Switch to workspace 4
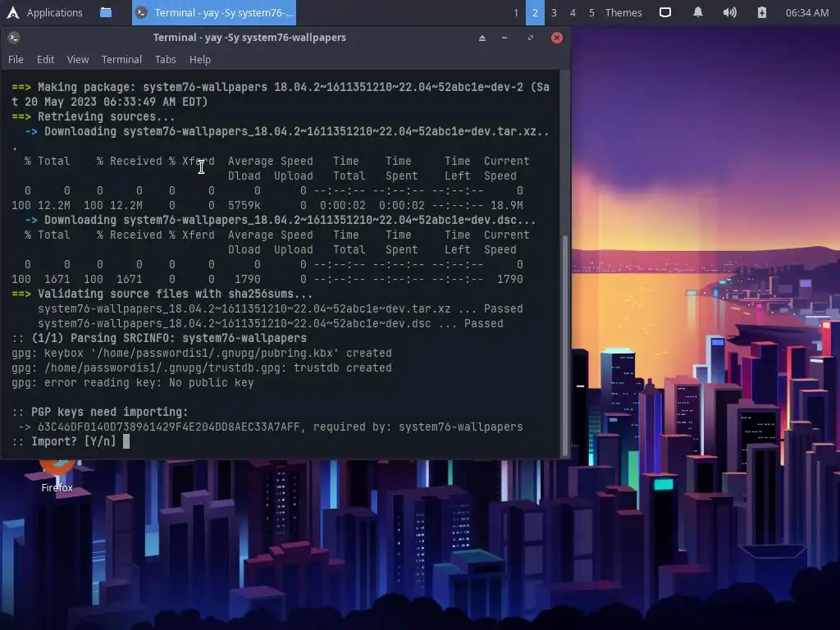This screenshot has height=630, width=840. pos(573,12)
